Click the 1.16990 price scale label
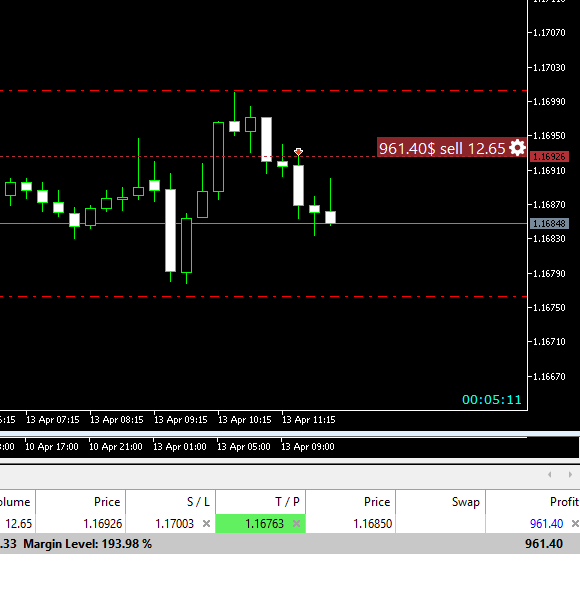The height and width of the screenshot is (589, 580). tap(549, 101)
